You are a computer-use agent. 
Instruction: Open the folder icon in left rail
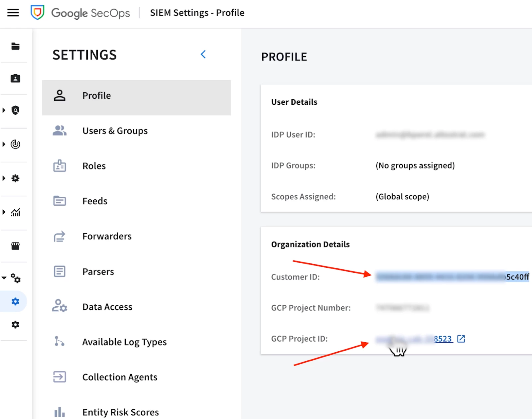pos(15,46)
